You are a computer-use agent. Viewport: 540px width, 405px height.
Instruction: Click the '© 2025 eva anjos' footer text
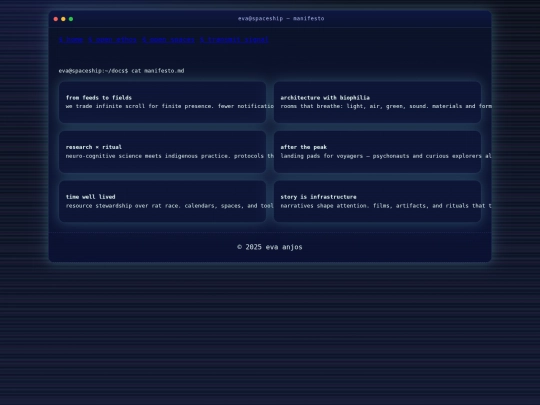pyautogui.click(x=270, y=247)
